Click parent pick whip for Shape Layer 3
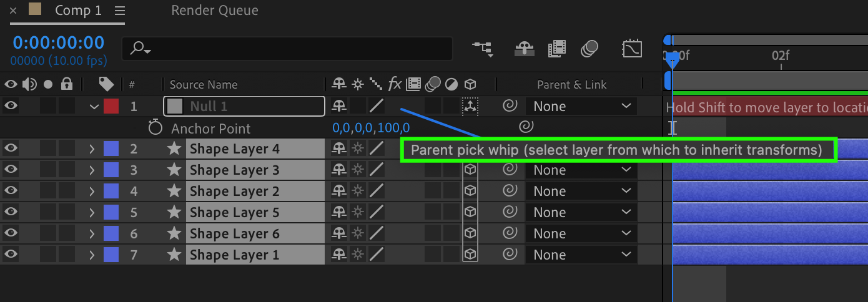This screenshot has width=868, height=302. tap(510, 170)
